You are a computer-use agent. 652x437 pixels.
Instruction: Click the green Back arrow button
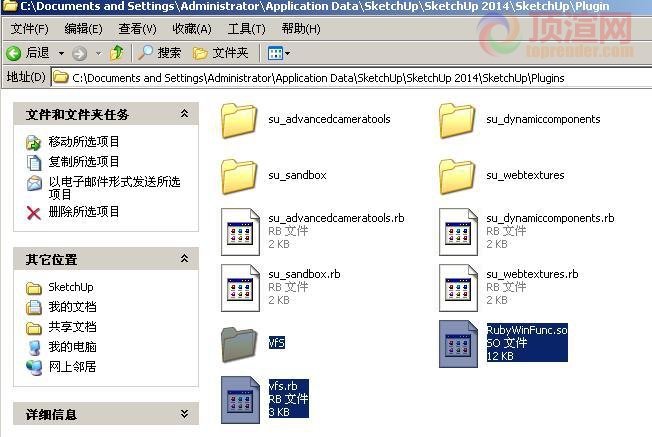coord(14,53)
